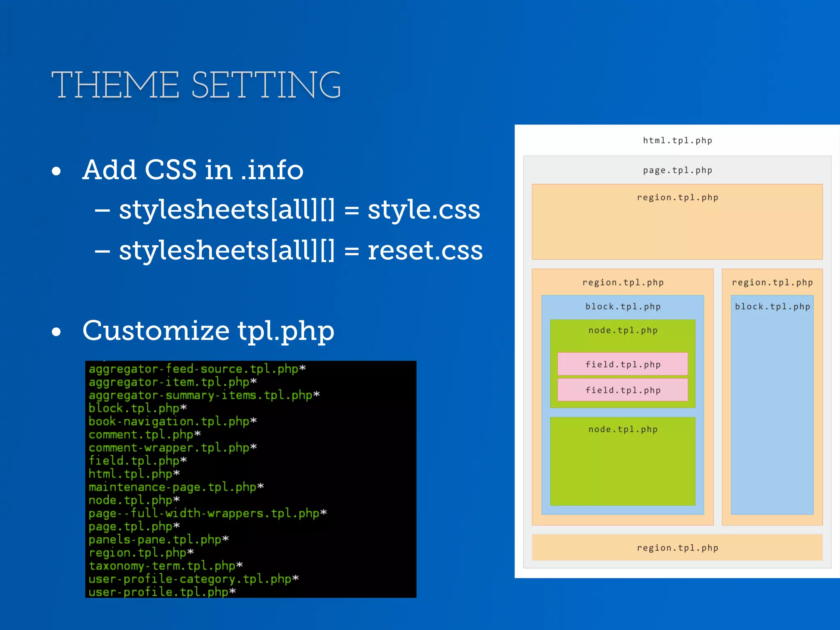
Task: Click region.tpl.php* in the terminal listing
Action: [x=142, y=552]
